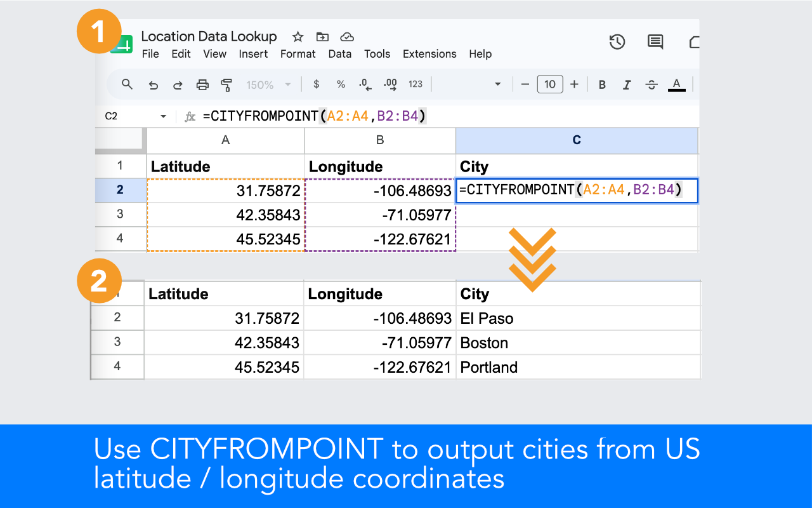Click the Portland result cell

pos(578,367)
